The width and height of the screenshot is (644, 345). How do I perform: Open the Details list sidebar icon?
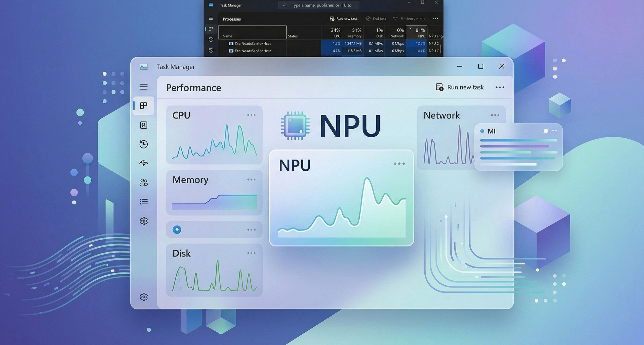pyautogui.click(x=144, y=201)
